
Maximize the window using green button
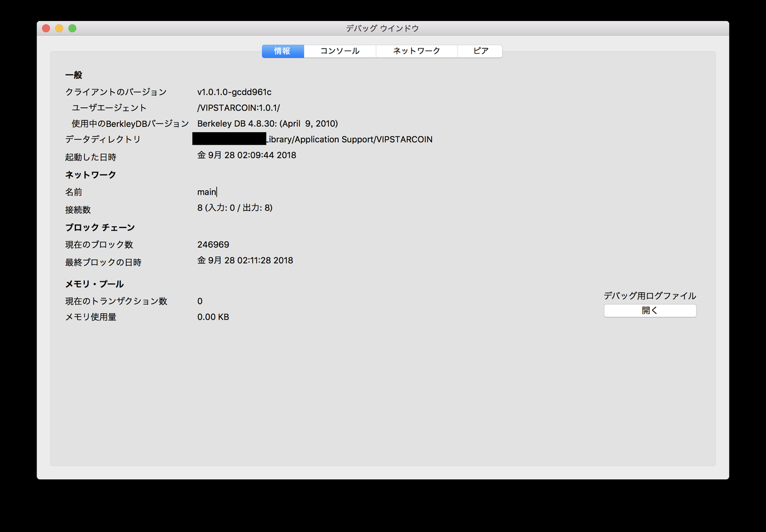point(72,28)
